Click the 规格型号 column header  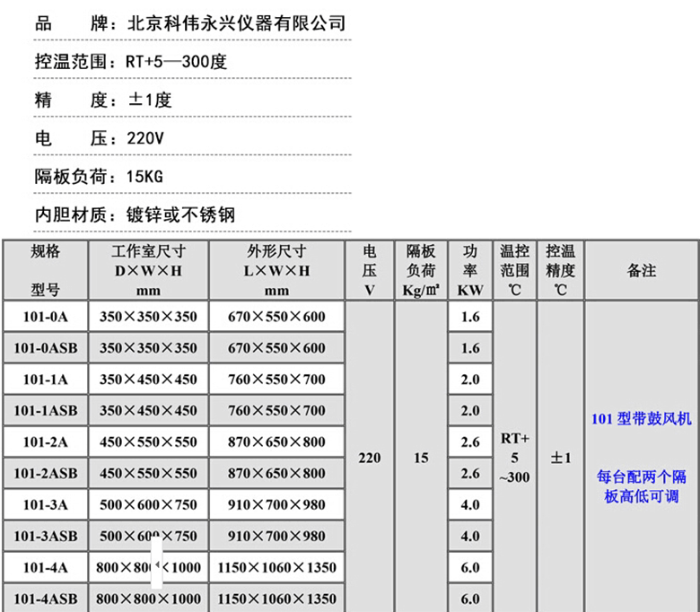45,270
